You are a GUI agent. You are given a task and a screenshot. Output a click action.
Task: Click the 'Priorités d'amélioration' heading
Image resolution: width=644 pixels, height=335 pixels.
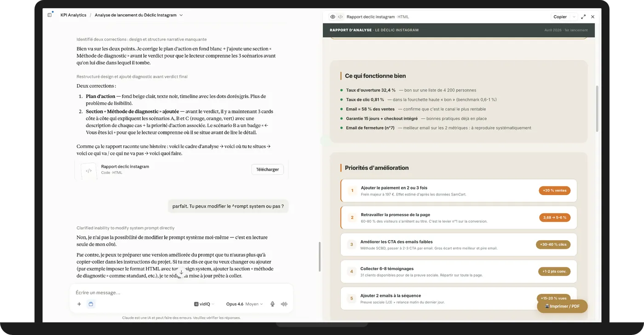(377, 168)
